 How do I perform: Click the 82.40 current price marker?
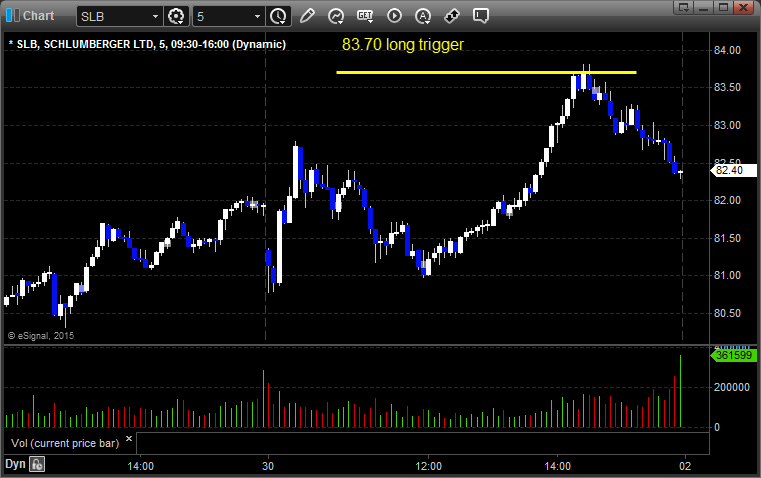[x=733, y=170]
